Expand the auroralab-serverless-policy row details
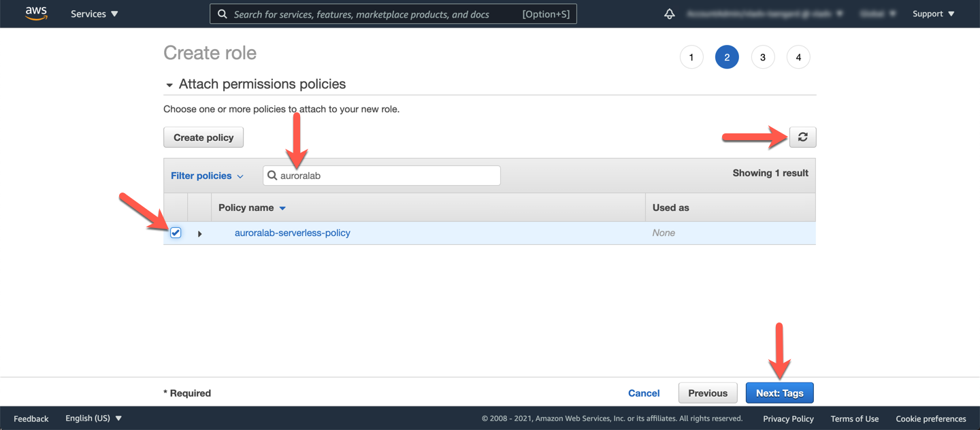 (x=199, y=233)
